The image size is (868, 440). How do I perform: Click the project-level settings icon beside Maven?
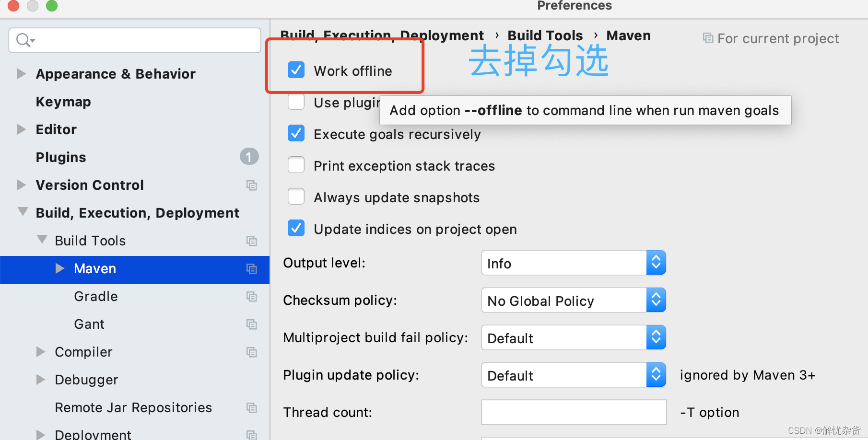252,269
